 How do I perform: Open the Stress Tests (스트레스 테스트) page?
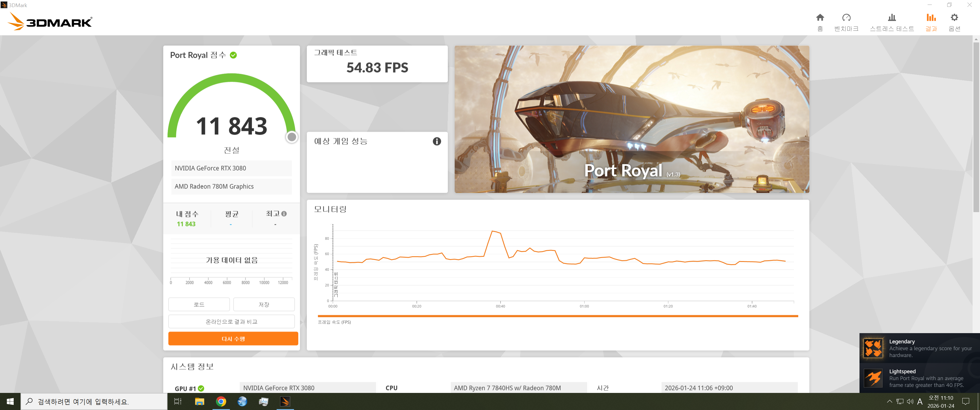pos(891,22)
